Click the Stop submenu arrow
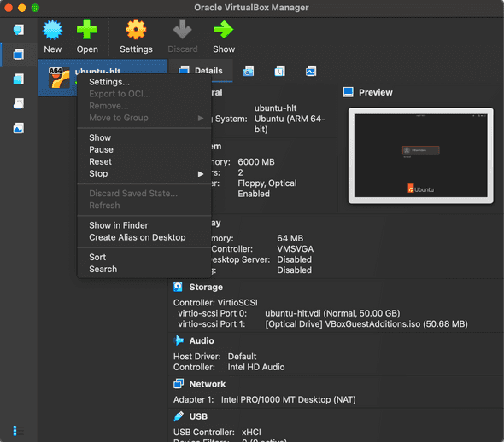The image size is (504, 442). pos(201,174)
